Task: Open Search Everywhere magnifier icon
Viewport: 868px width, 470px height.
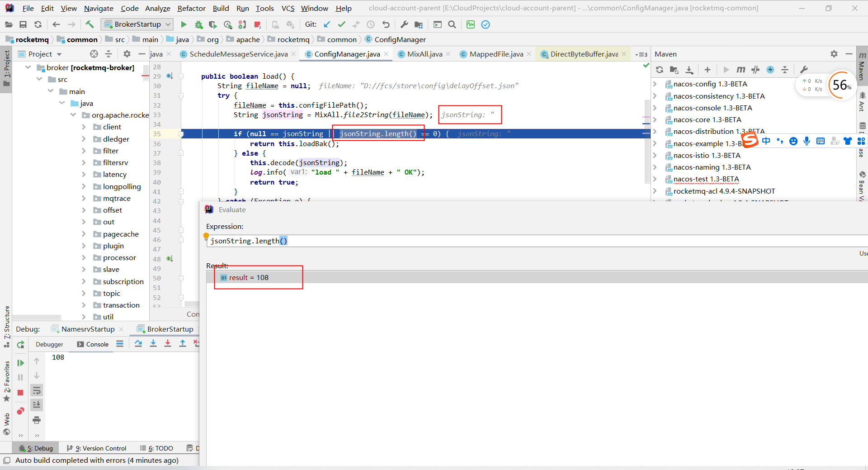Action: click(x=452, y=24)
